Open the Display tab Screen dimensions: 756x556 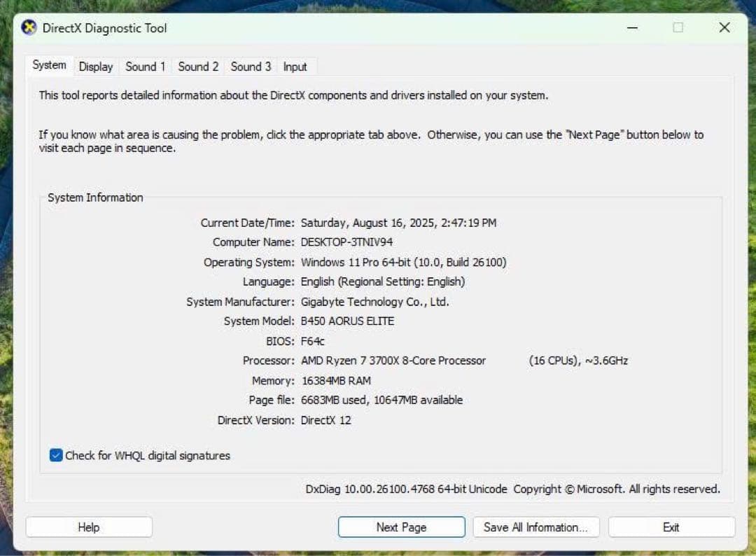coord(96,67)
